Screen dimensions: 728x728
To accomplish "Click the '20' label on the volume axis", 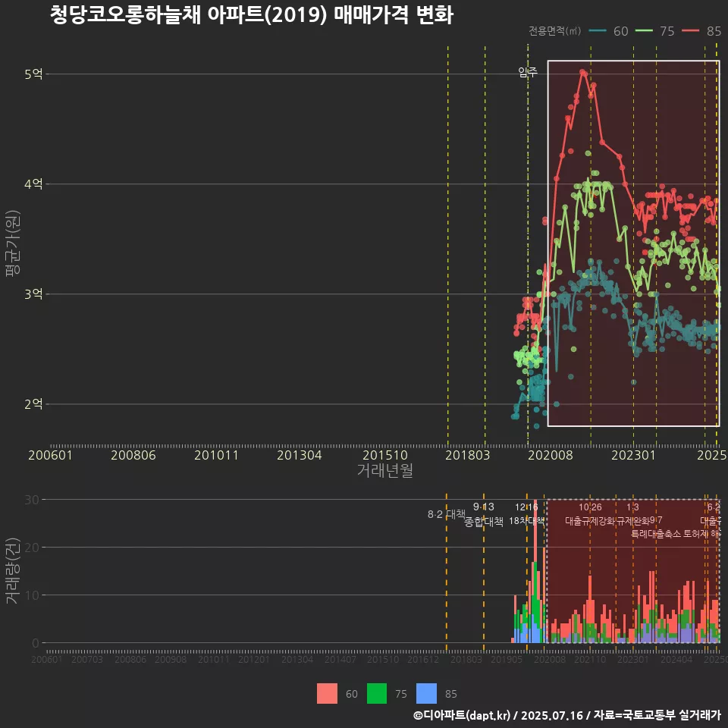I will click(x=32, y=548).
